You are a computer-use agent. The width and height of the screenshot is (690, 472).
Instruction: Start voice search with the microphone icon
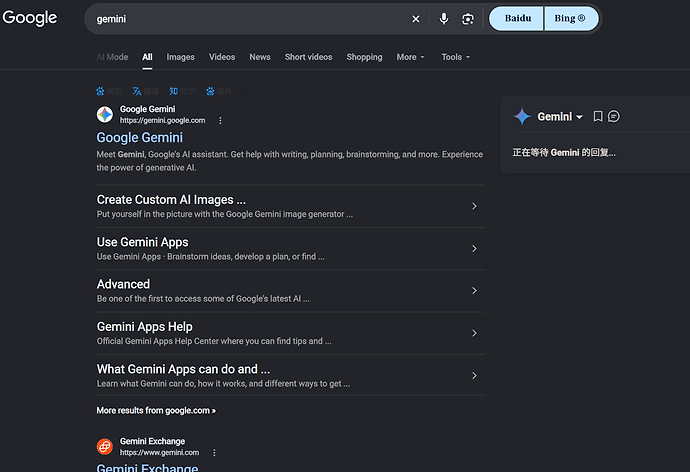(444, 18)
